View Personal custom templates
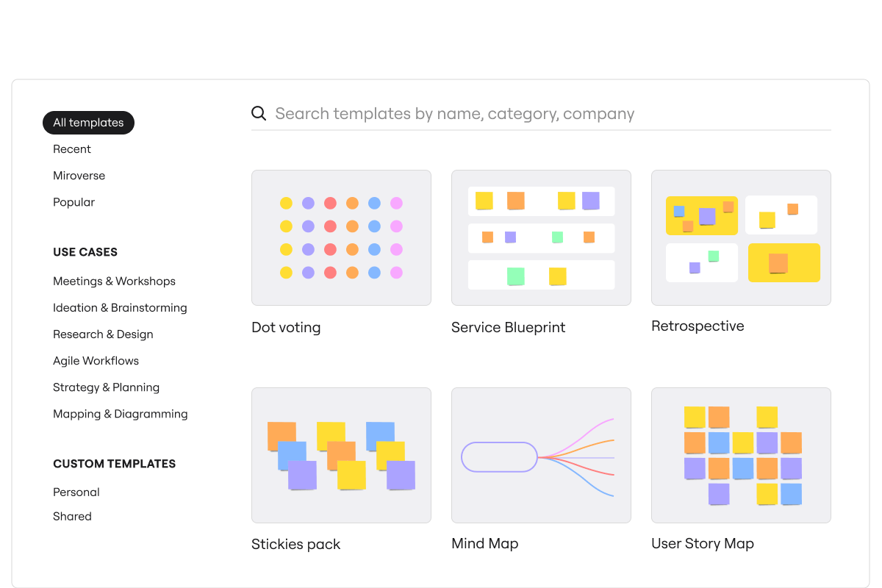 (x=76, y=492)
